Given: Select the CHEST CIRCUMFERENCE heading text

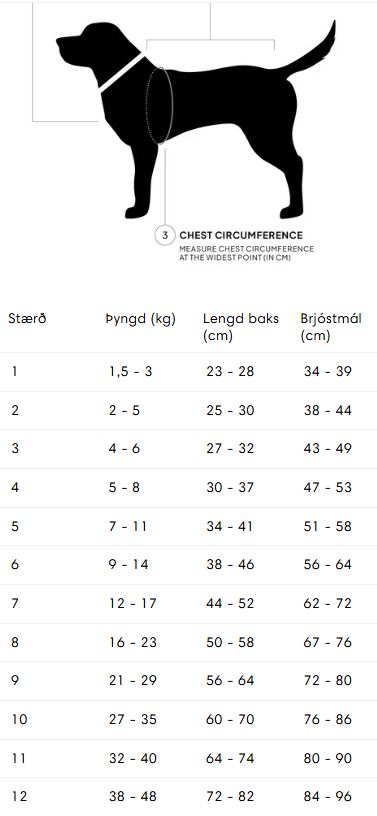Looking at the screenshot, I should tap(241, 235).
